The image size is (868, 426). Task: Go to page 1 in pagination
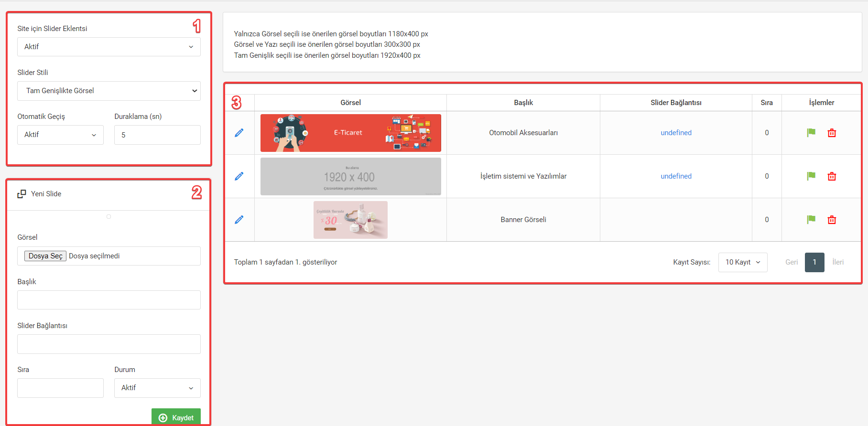click(x=814, y=262)
